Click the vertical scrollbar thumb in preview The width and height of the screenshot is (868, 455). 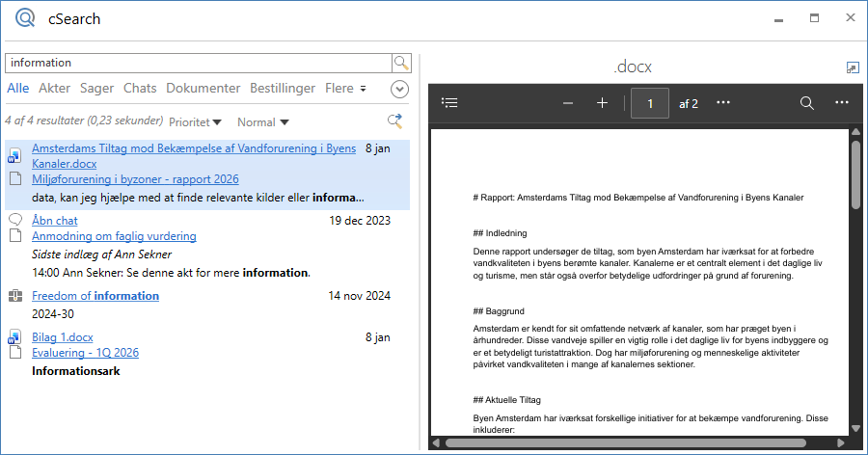click(x=855, y=173)
